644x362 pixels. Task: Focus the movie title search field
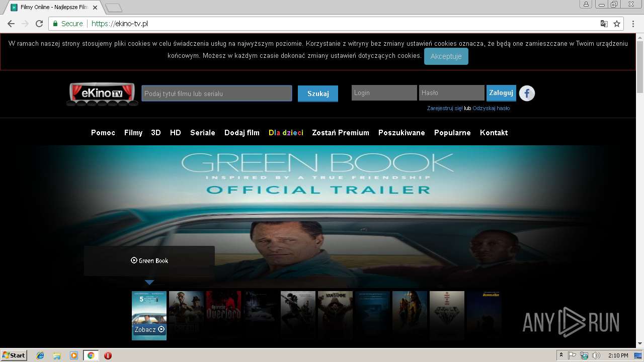pyautogui.click(x=217, y=94)
